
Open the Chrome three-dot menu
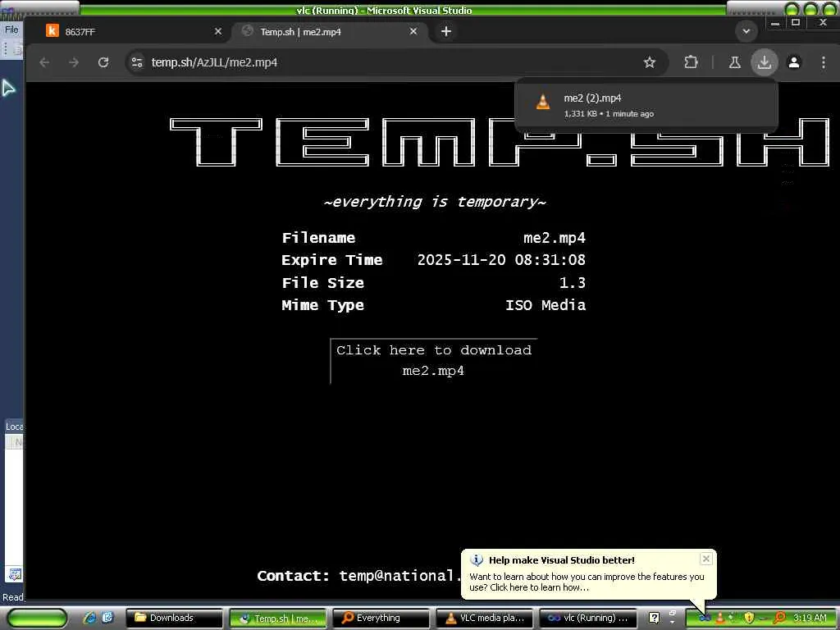point(824,62)
